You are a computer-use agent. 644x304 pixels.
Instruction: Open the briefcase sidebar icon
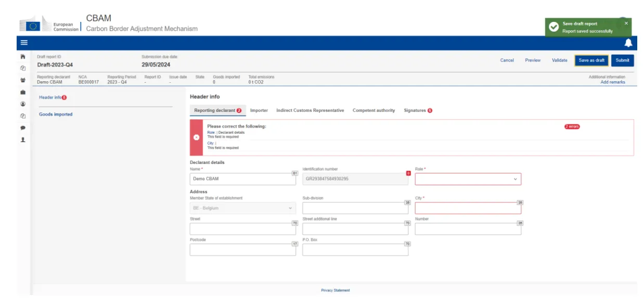tap(23, 92)
